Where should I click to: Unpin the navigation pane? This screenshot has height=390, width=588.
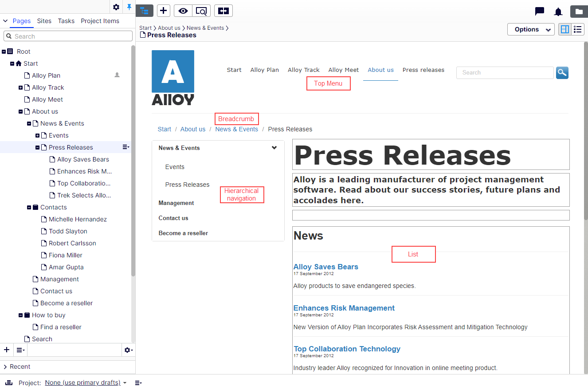(x=129, y=7)
